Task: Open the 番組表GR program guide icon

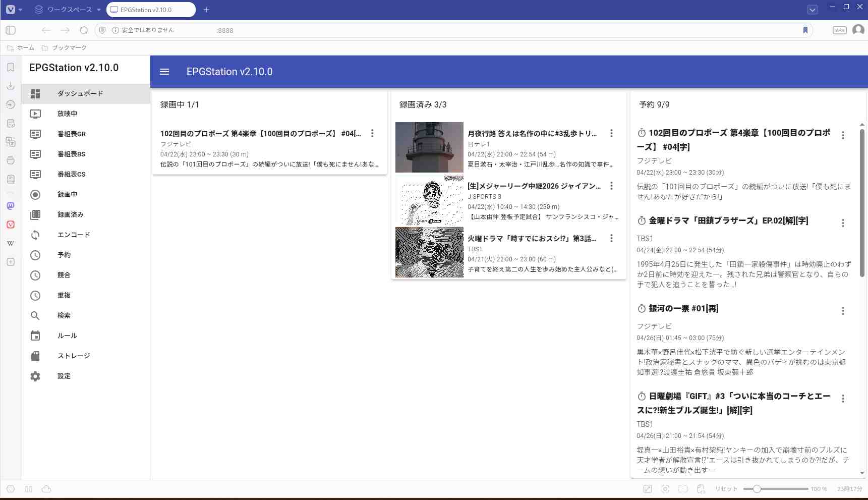Action: click(35, 134)
